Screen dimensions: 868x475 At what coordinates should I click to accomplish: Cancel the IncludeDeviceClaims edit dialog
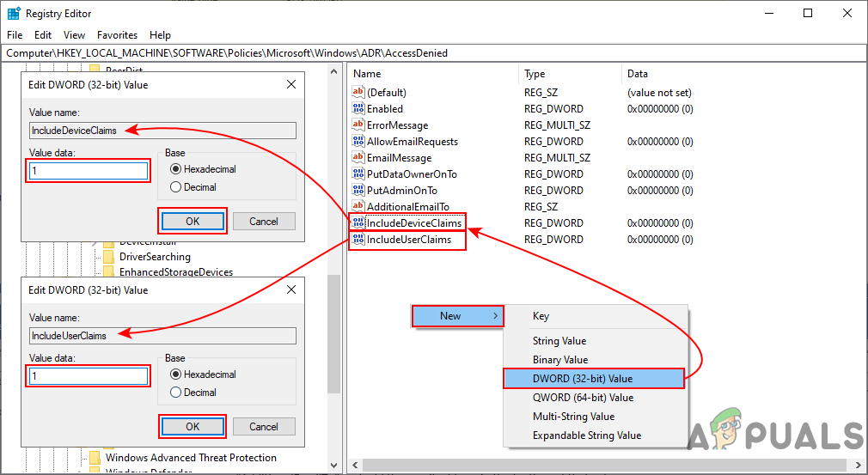(264, 221)
